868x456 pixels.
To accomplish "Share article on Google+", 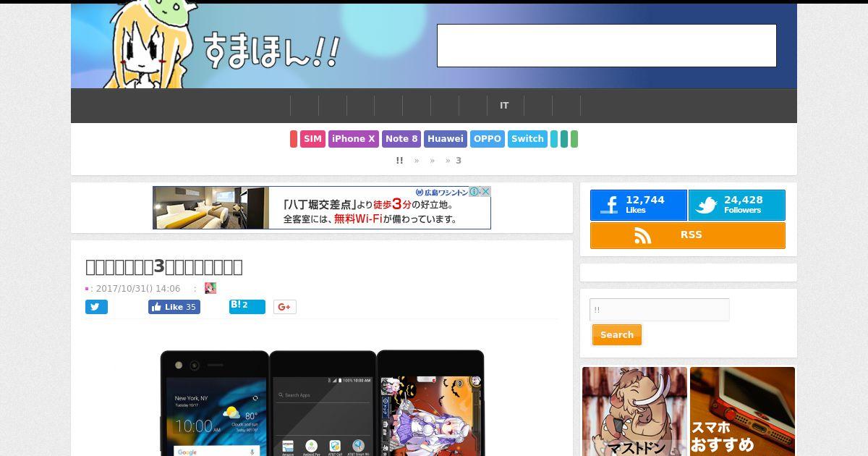I will pos(284,307).
